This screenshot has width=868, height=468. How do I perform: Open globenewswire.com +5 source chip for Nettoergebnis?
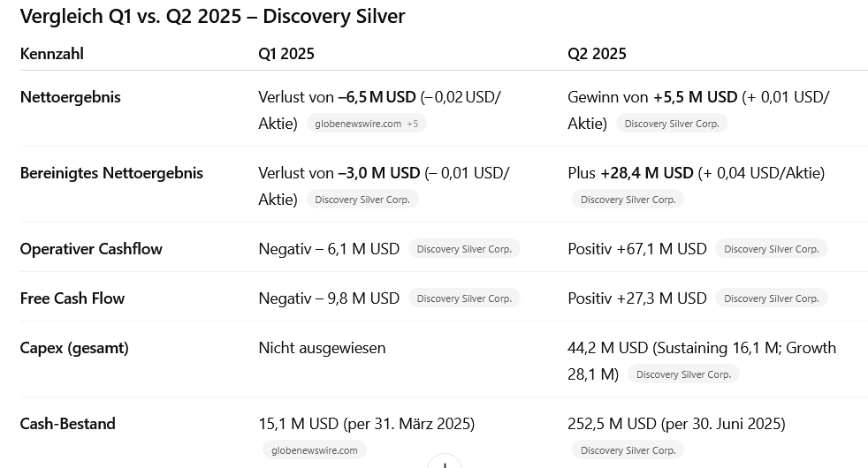366,124
